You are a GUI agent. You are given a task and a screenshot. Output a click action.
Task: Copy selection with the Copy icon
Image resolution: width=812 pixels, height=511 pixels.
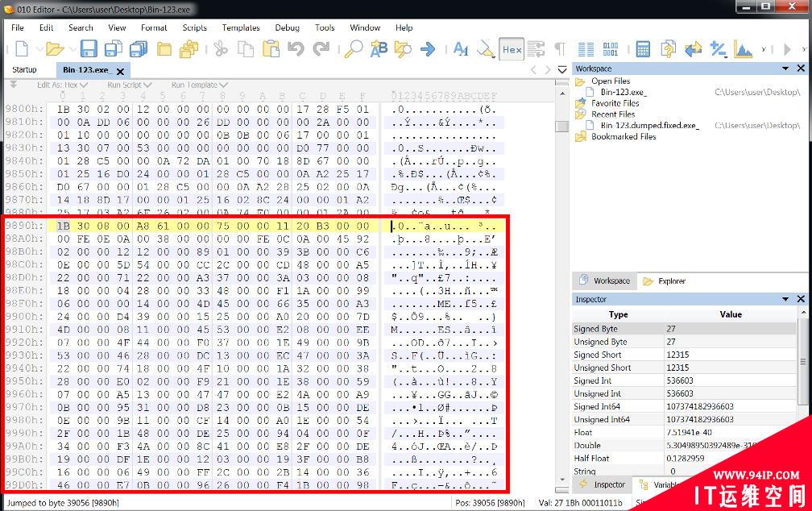[x=246, y=49]
